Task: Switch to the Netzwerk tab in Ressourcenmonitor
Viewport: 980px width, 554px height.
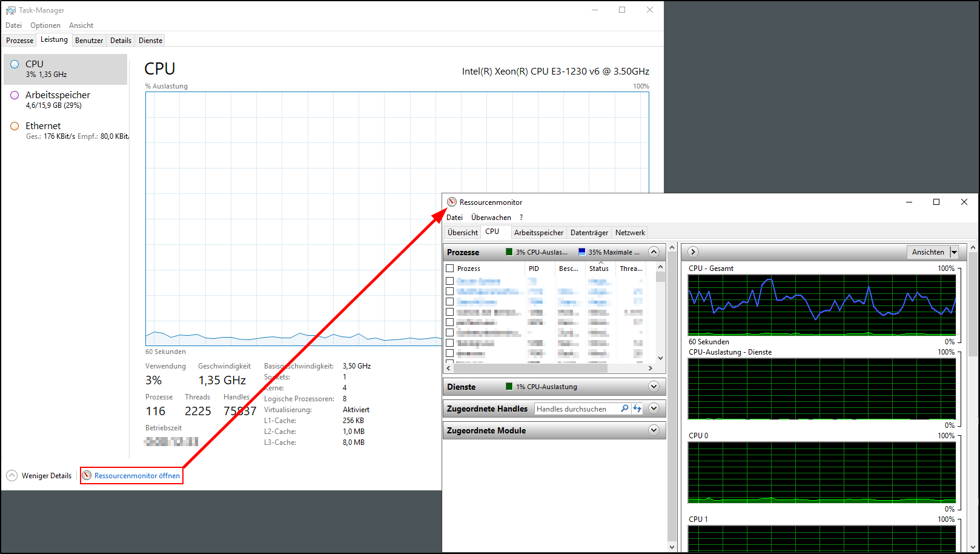Action: click(629, 232)
